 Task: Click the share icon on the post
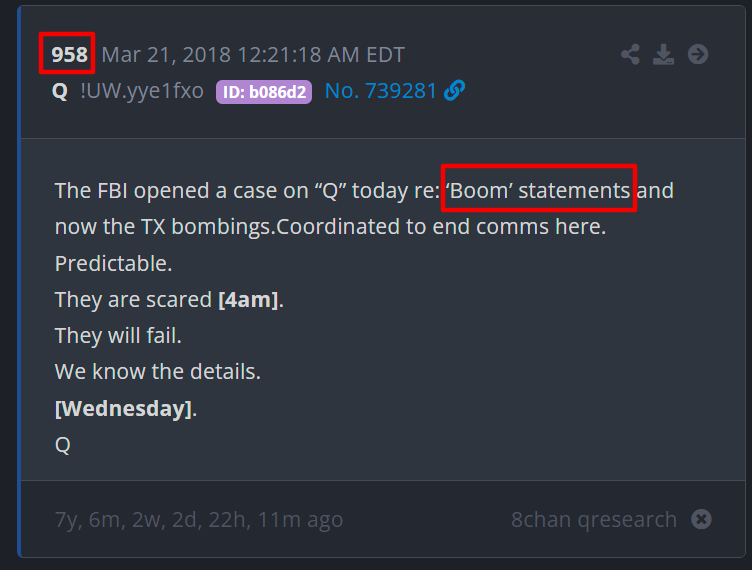(x=630, y=54)
